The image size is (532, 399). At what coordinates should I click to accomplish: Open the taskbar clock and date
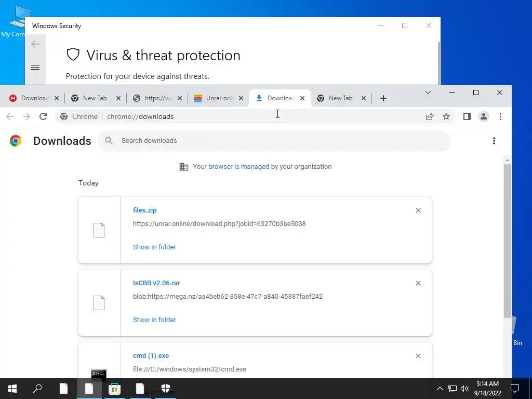[487, 389]
